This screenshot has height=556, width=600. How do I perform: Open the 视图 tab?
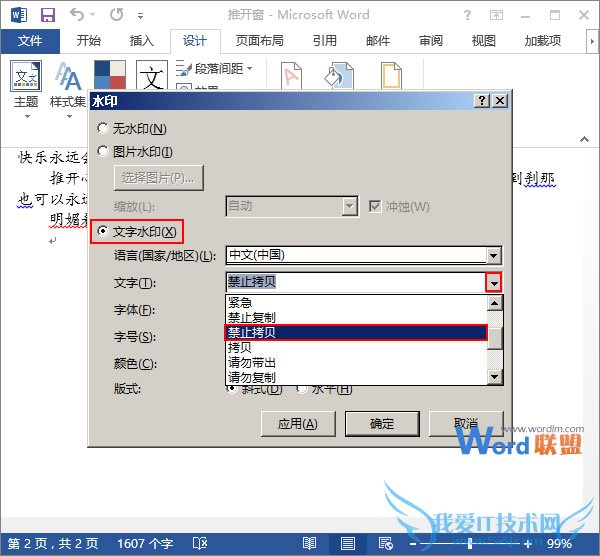click(484, 41)
